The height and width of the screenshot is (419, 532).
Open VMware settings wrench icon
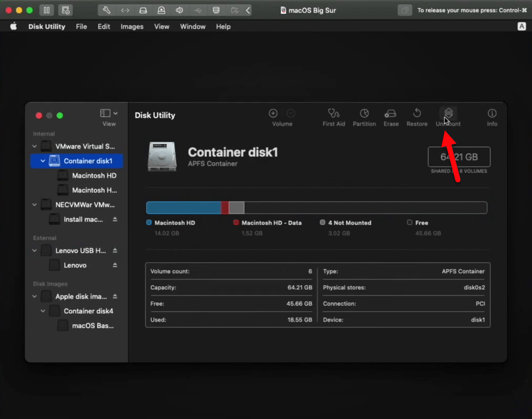point(106,10)
